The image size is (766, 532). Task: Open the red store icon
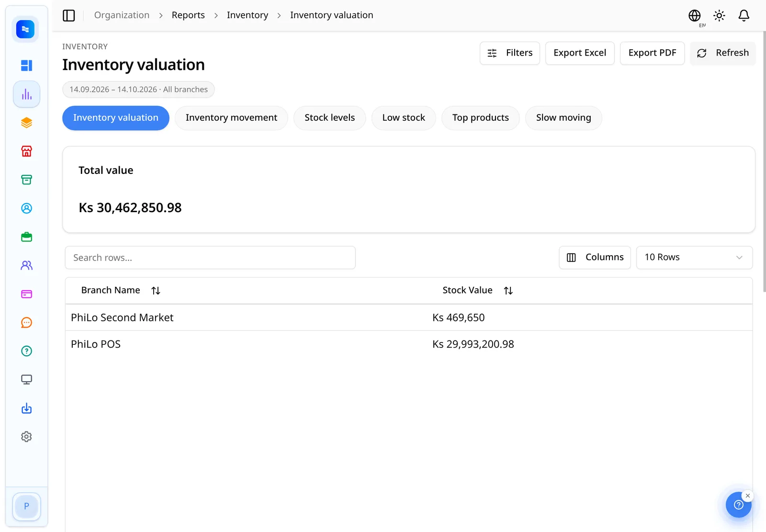27,151
